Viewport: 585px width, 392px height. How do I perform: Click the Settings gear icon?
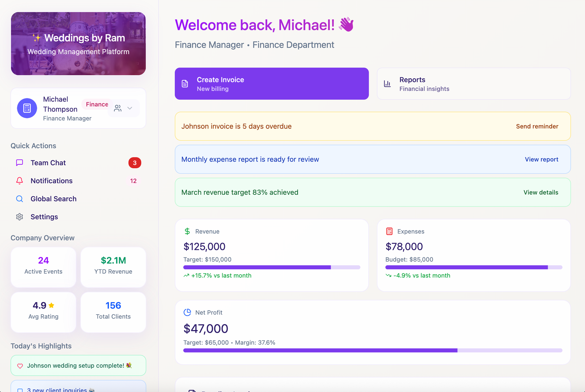[20, 217]
